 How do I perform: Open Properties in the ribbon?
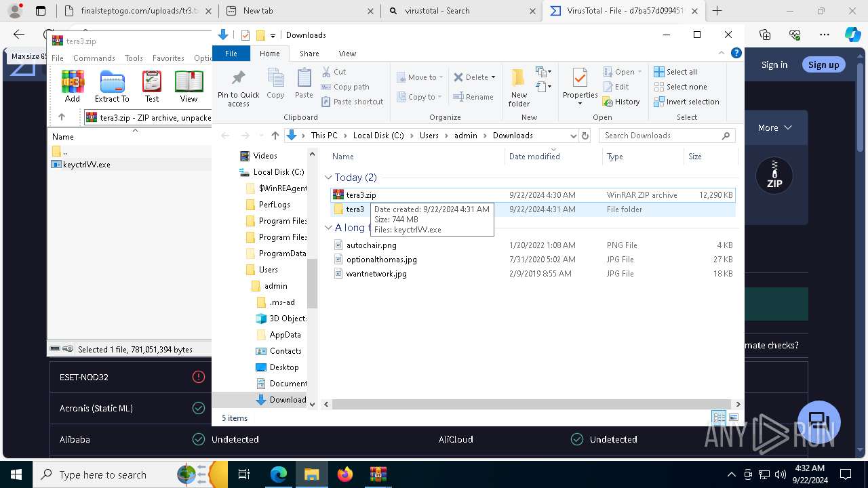pyautogui.click(x=580, y=87)
